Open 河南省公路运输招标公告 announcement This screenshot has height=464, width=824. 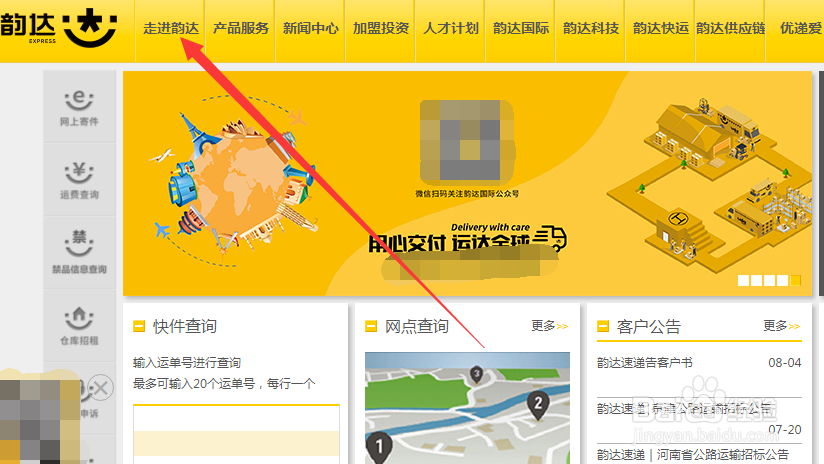[693, 454]
